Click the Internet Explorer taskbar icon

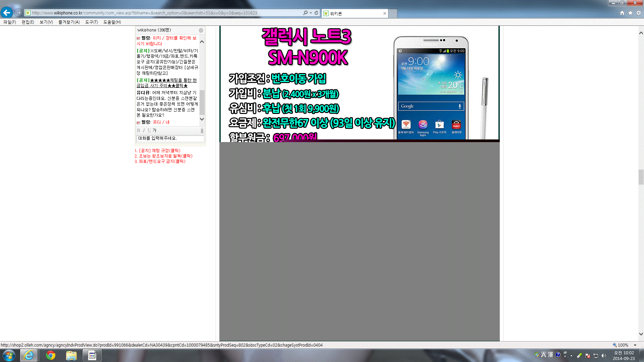[x=29, y=355]
